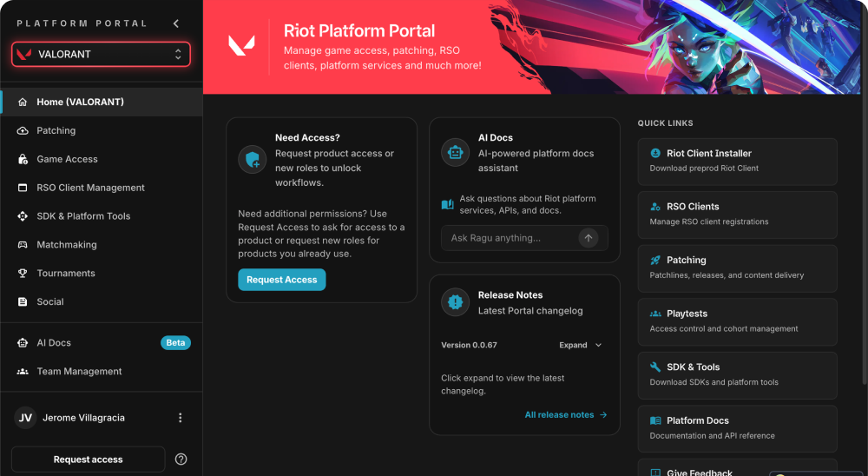868x476 pixels.
Task: Click the Need Access shield icon
Action: [x=253, y=160]
